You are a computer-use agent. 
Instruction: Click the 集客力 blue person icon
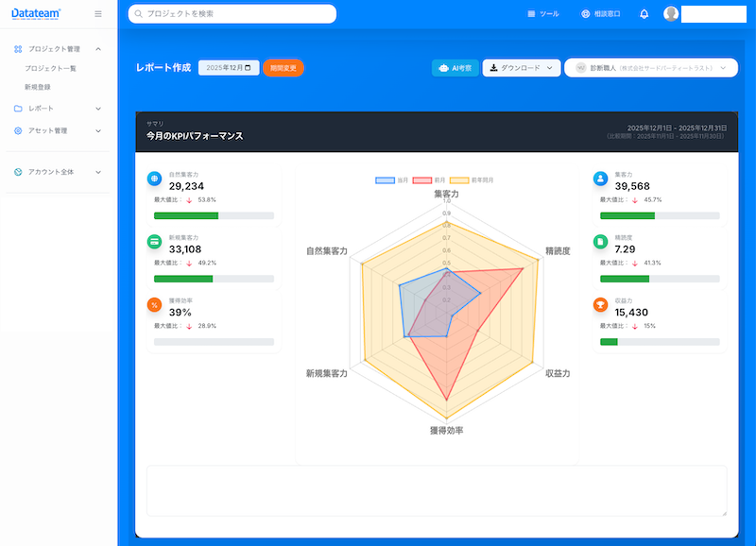pos(600,179)
